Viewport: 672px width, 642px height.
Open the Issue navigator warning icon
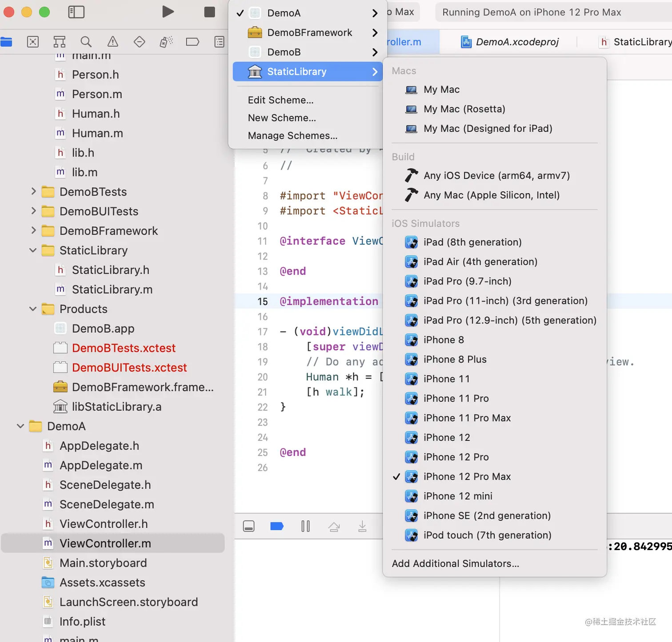[113, 42]
